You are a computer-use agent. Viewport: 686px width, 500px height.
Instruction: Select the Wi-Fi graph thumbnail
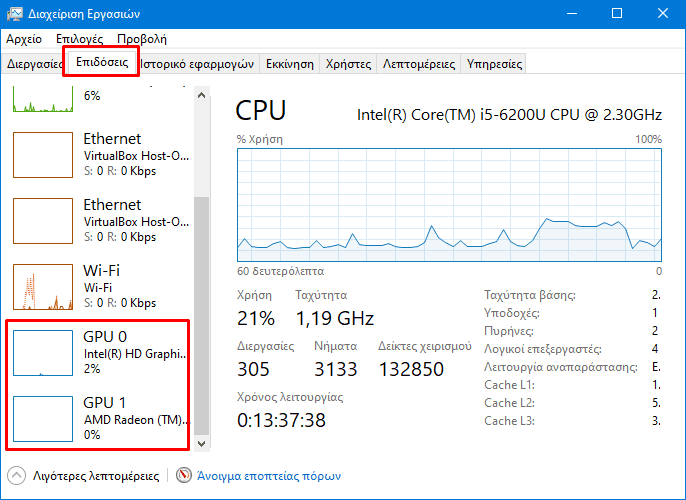pos(42,286)
